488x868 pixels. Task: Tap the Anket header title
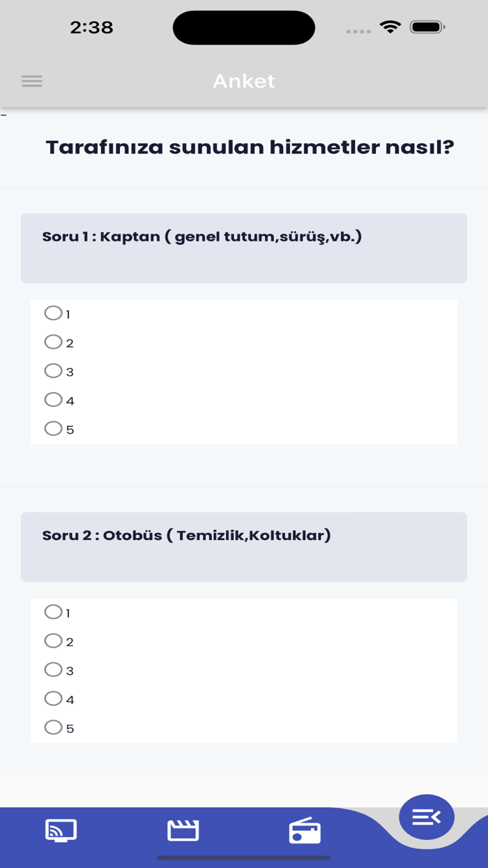tap(244, 81)
